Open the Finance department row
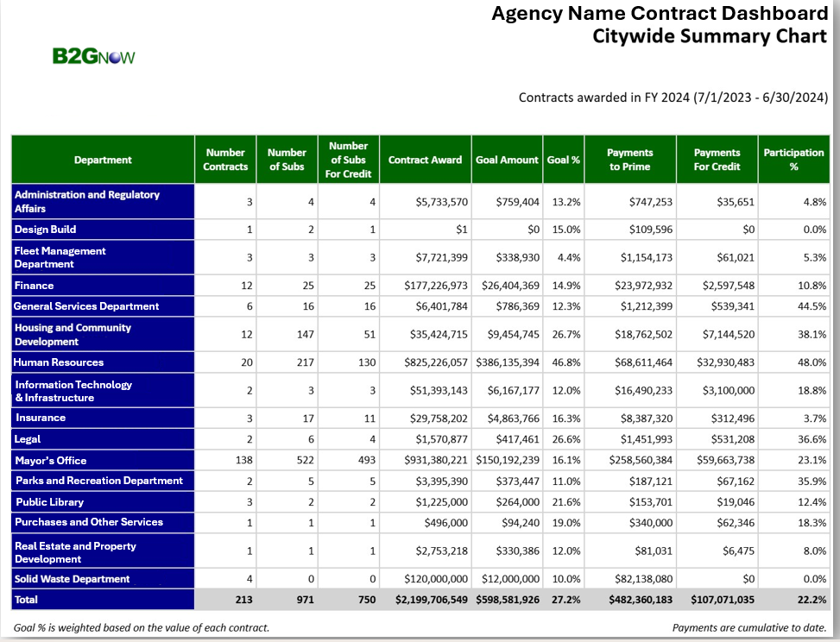Viewport: 840px width, 642px height. coord(35,286)
